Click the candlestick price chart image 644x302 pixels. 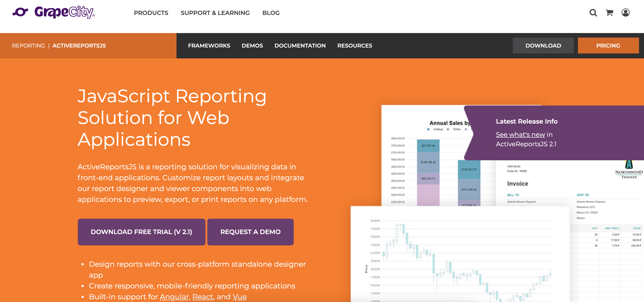(x=460, y=254)
